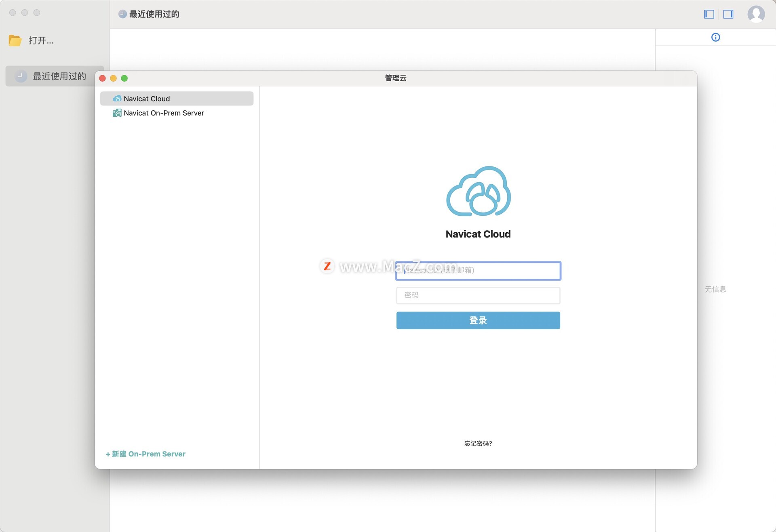
Task: Click the large Navicat Cloud logo
Action: (x=478, y=191)
